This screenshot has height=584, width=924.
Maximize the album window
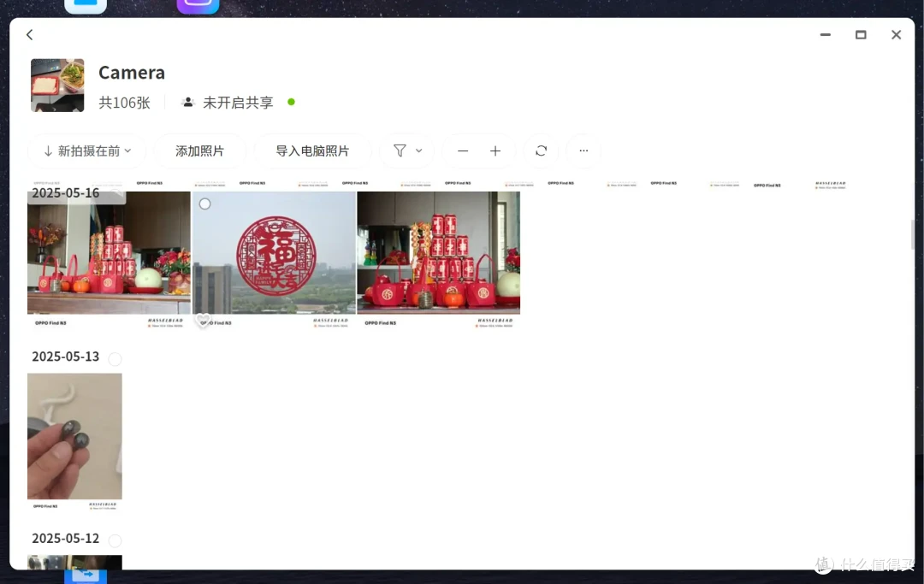click(861, 35)
